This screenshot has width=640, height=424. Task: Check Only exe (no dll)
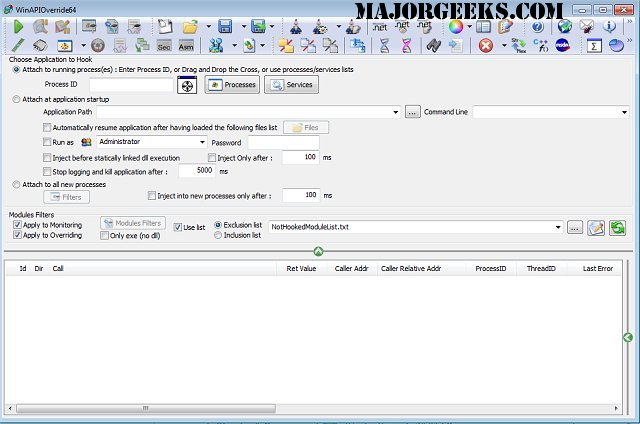click(104, 235)
